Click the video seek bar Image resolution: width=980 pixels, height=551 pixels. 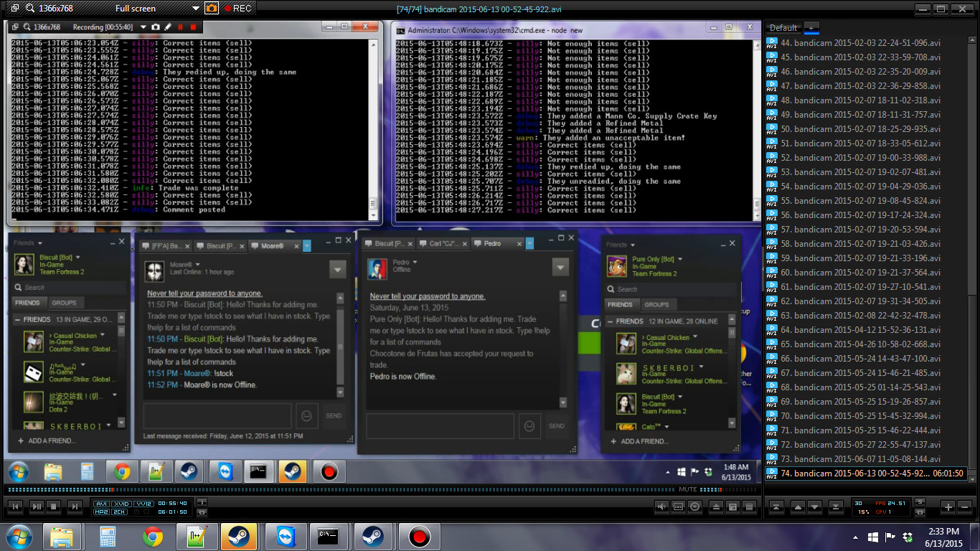click(359, 490)
